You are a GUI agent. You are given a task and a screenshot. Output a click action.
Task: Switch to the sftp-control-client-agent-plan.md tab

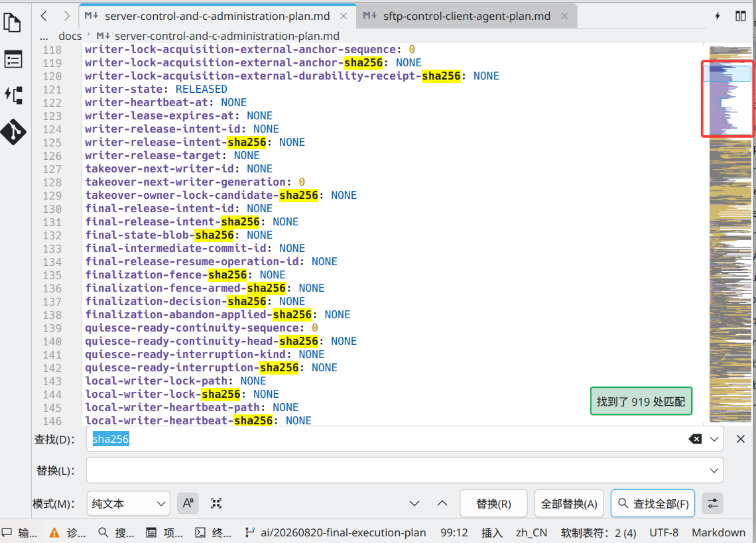coord(466,16)
